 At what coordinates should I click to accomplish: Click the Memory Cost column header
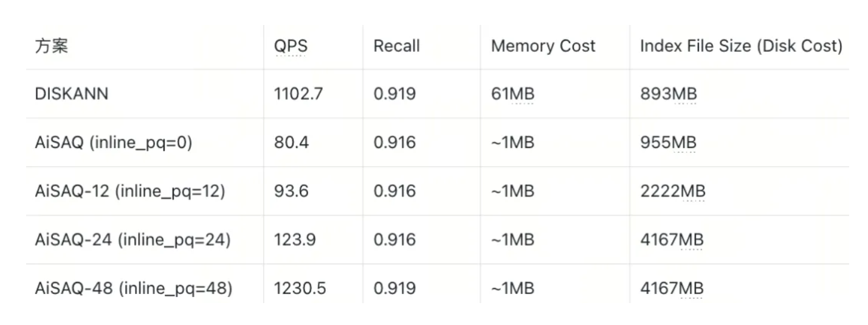pyautogui.click(x=543, y=46)
